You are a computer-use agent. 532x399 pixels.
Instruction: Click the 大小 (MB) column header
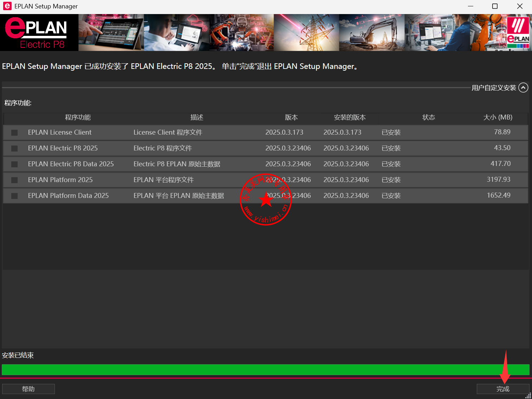coord(498,117)
